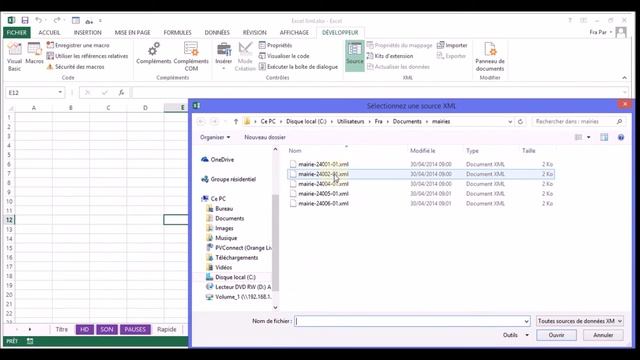640x360 pixels.
Task: Select the Titre sheet tab
Action: (x=62, y=329)
